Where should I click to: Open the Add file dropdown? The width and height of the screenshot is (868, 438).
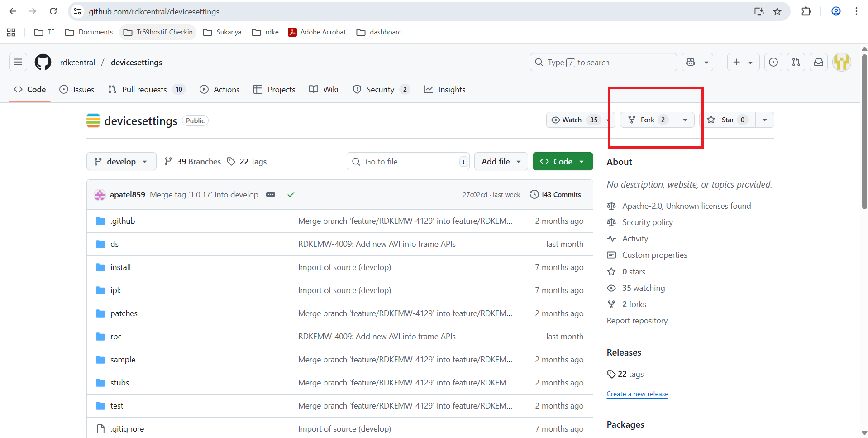(x=501, y=161)
